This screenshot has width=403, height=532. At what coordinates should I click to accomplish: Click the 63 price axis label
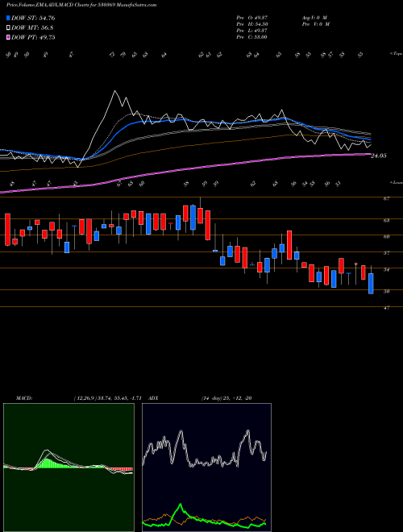click(x=386, y=221)
